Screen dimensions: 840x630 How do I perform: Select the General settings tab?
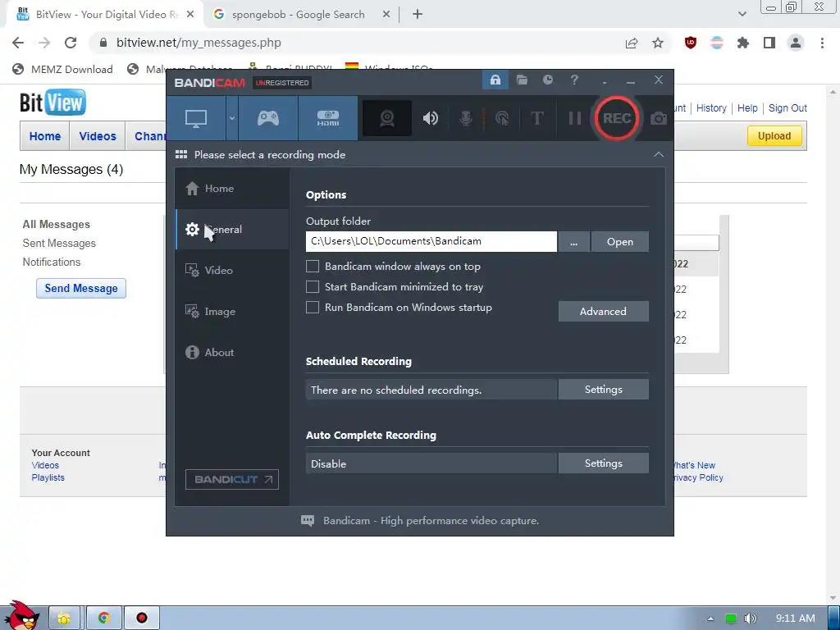232,230
